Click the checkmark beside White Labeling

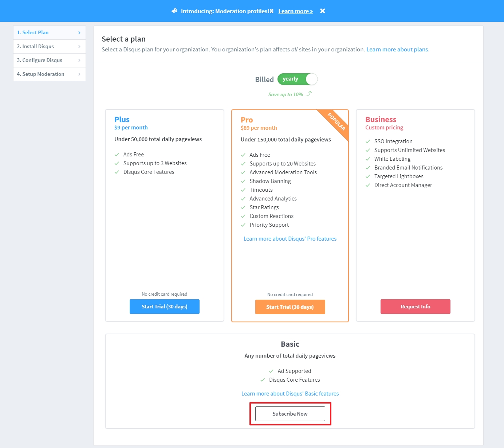tap(368, 159)
